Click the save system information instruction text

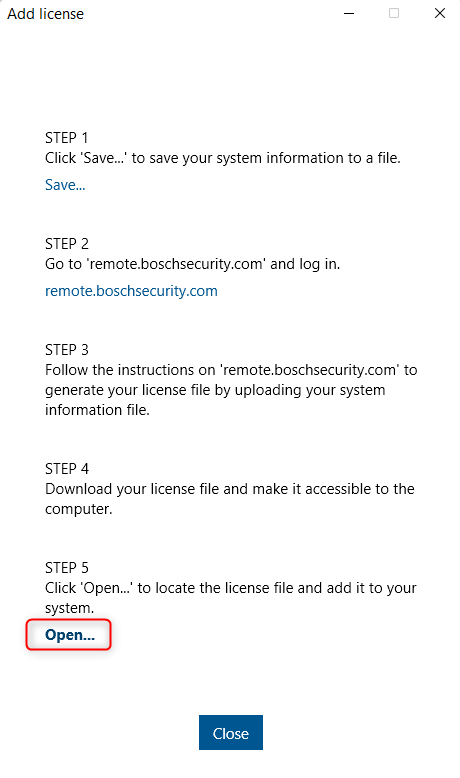tap(223, 158)
